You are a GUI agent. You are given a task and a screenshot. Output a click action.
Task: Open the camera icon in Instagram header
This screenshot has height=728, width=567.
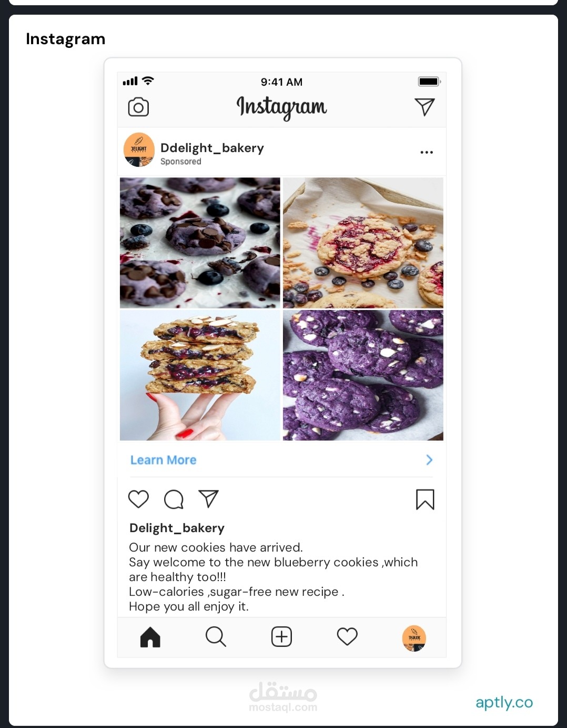pos(138,107)
